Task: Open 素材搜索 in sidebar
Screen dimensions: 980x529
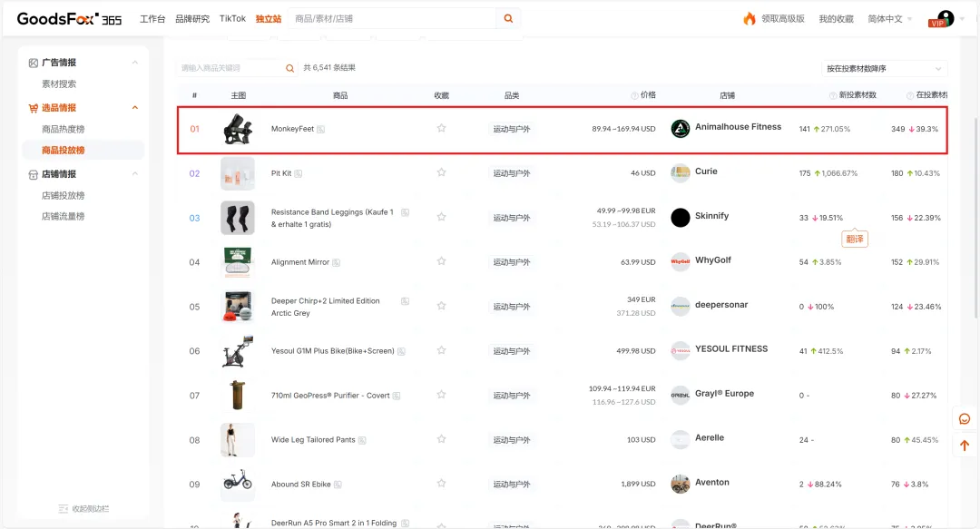Action: coord(59,83)
